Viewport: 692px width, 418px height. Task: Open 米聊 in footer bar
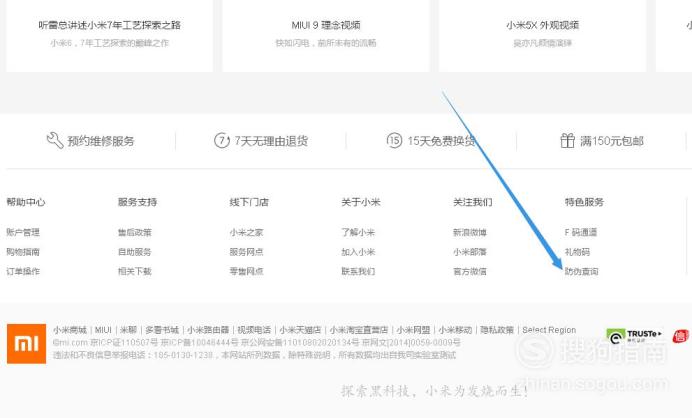[128, 330]
